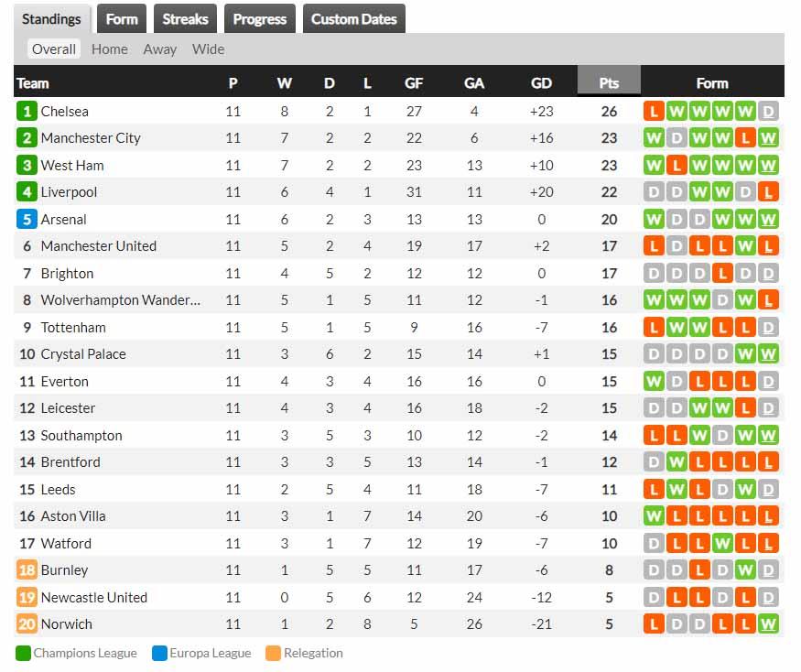The width and height of the screenshot is (801, 672).
Task: Select the Wide table layout option
Action: [x=208, y=49]
